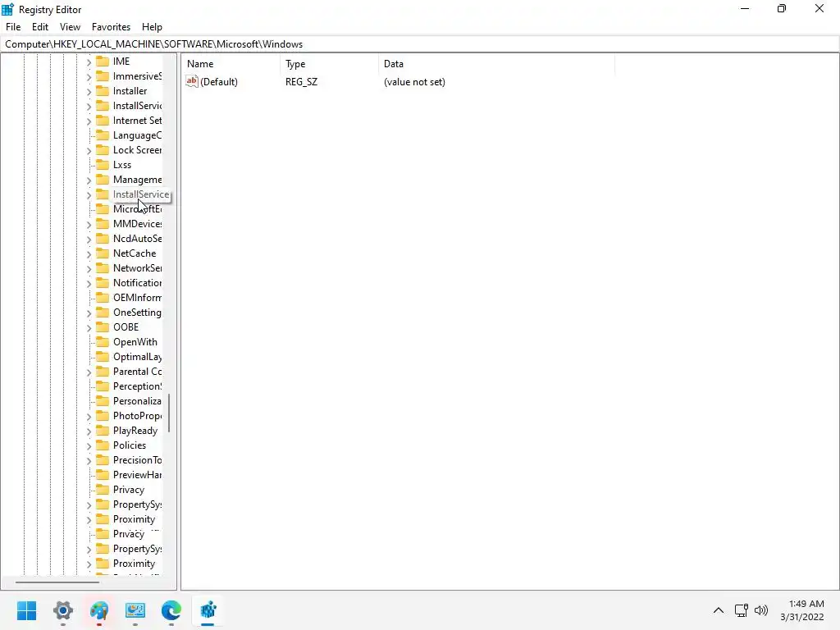840x630 pixels.
Task: Click the Policies folder icon
Action: [103, 445]
